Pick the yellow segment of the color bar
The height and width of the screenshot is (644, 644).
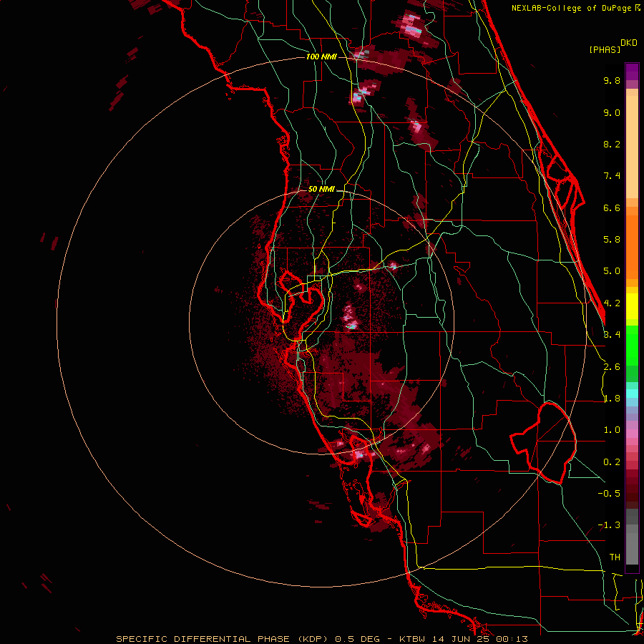coord(632,306)
